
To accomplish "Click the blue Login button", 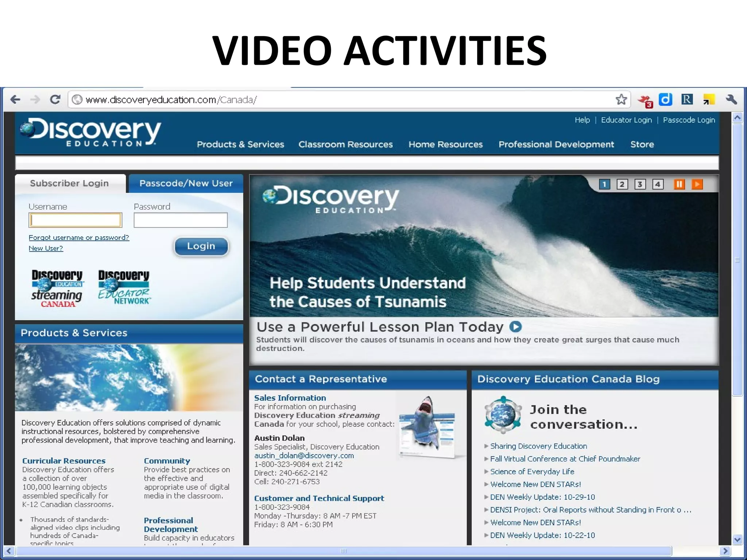I will (201, 246).
